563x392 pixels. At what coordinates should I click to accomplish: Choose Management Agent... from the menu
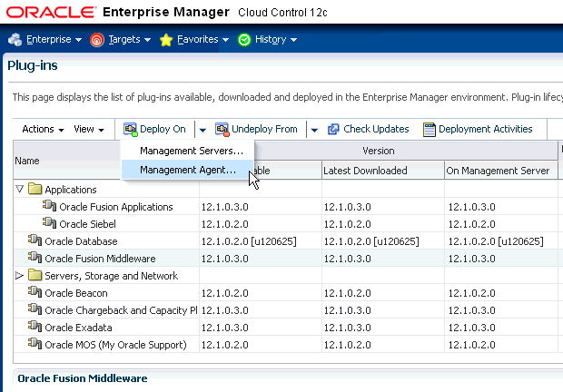tap(188, 170)
